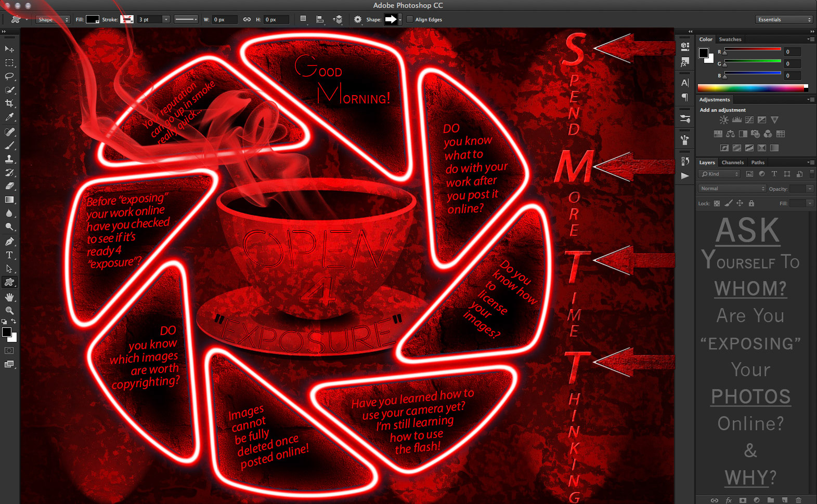Select the Rectangular Marquee tool

tap(9, 63)
